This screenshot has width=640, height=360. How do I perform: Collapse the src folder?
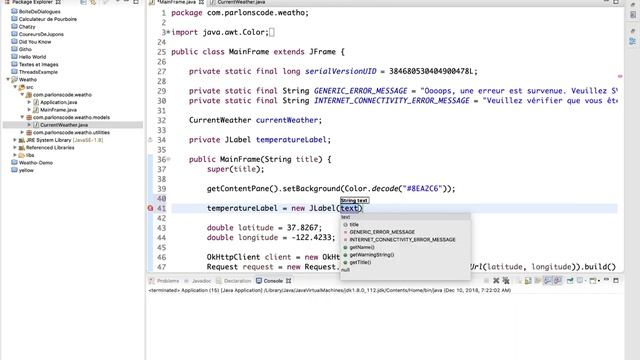tap(15, 87)
